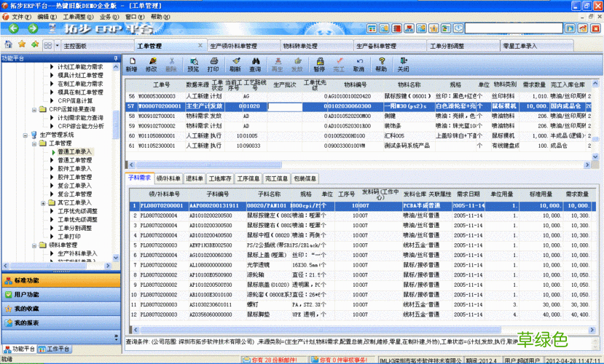604x364 pixels.
Task: Collapse the 生产管理系统 tree node
Action: tap(25, 135)
